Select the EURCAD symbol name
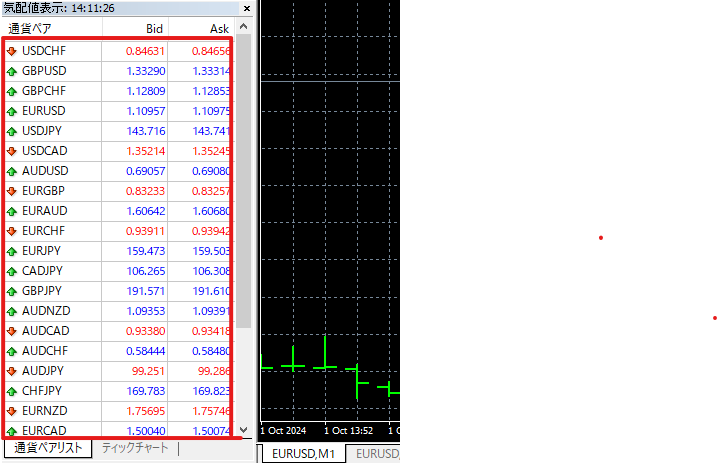The height and width of the screenshot is (463, 718). click(x=44, y=430)
